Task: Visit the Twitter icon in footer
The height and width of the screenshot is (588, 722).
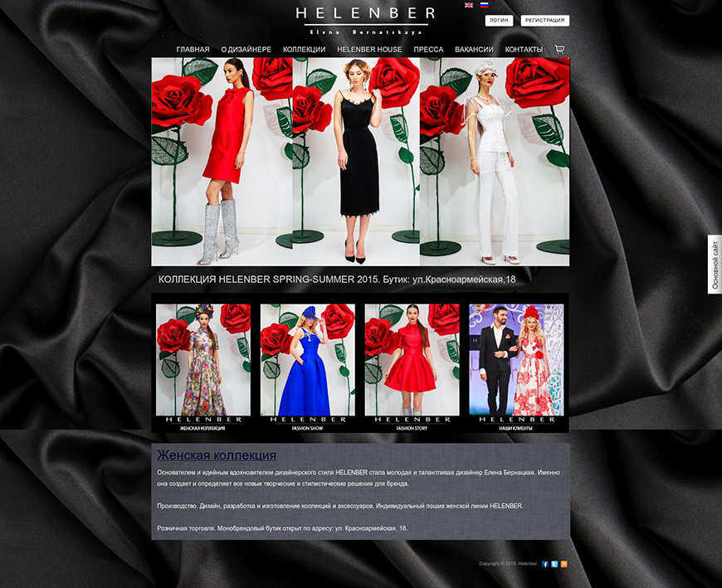Action: [554, 564]
